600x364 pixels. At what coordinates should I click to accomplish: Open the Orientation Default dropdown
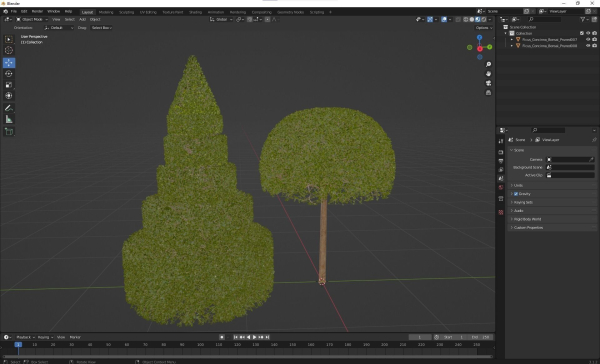click(x=59, y=28)
